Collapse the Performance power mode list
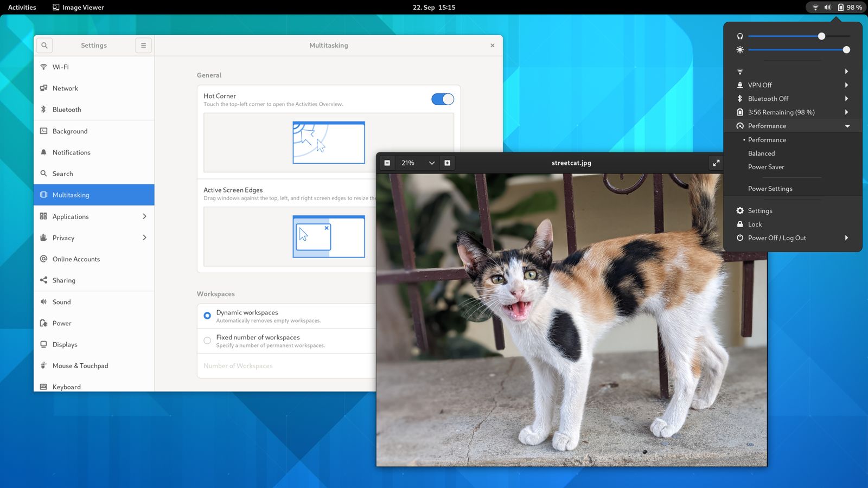 pyautogui.click(x=846, y=125)
